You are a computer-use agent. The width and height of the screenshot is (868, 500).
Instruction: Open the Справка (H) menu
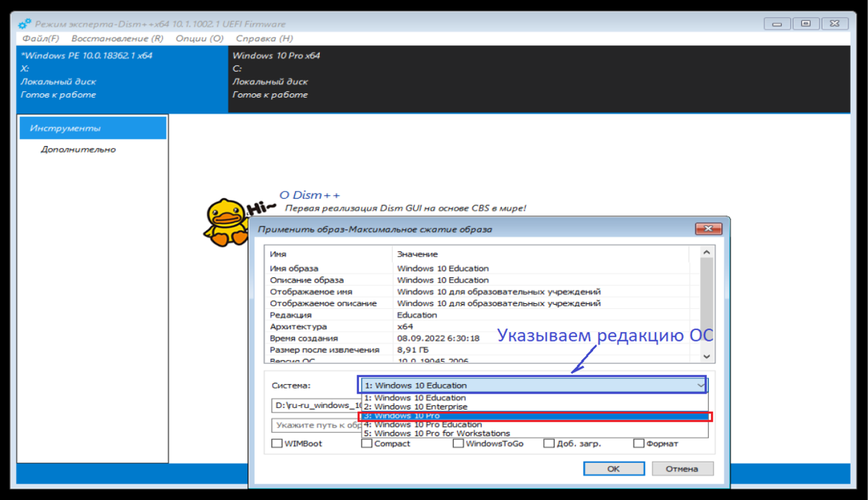pyautogui.click(x=264, y=38)
